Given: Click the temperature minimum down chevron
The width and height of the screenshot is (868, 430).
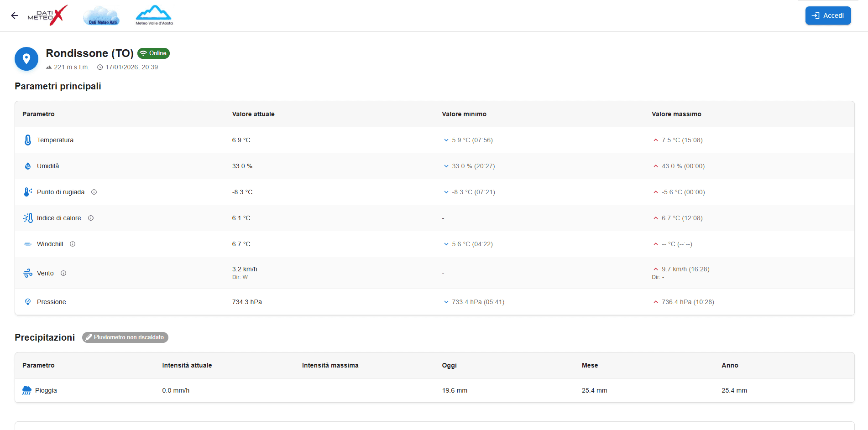Looking at the screenshot, I should [x=446, y=140].
